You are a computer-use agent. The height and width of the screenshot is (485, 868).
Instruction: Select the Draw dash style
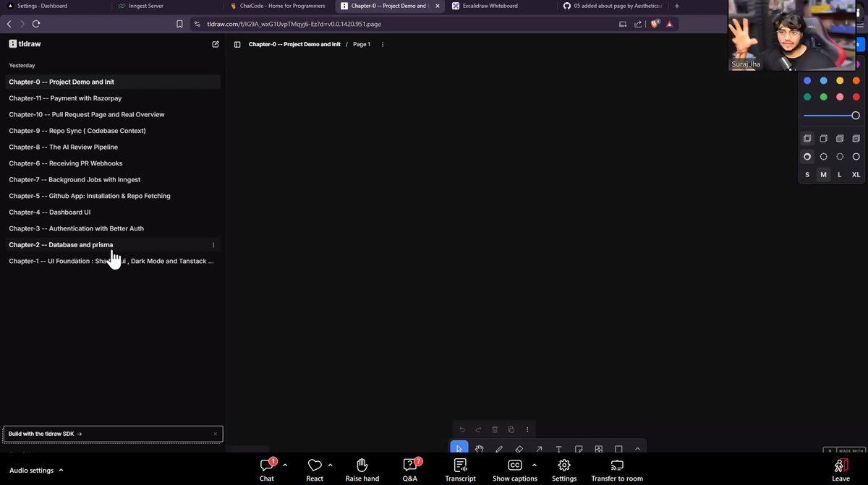point(807,156)
